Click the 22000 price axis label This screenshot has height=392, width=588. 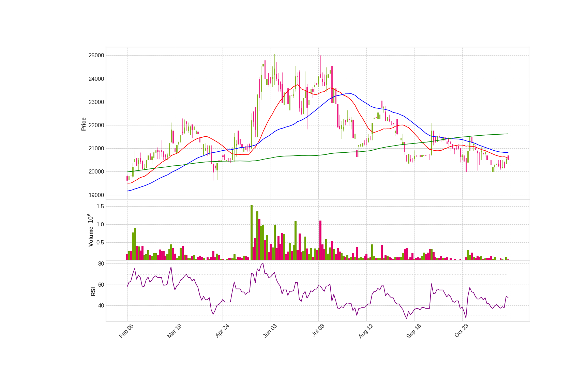96,125
